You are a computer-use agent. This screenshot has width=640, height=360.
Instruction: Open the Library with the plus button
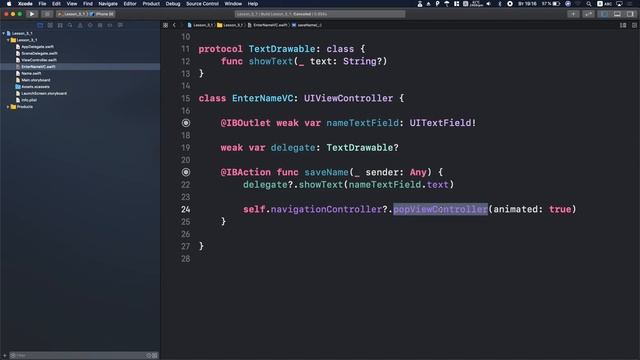point(573,14)
